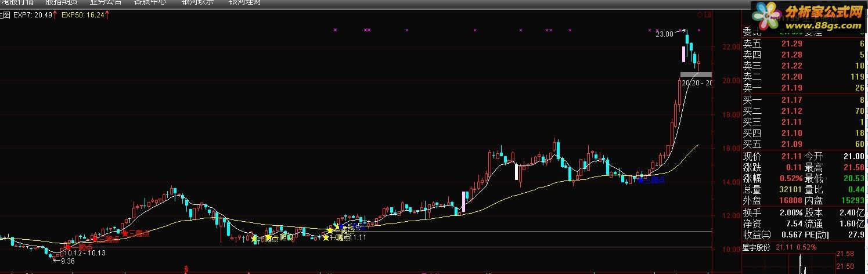Click the square panel icon above the chart
Viewport: 868px width, 274px height.
pyautogui.click(x=707, y=15)
